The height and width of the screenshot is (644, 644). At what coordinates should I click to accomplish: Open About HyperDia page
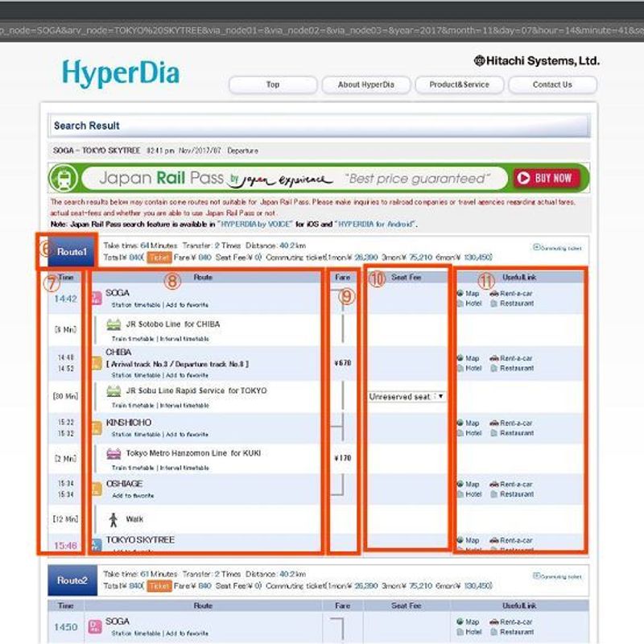366,85
